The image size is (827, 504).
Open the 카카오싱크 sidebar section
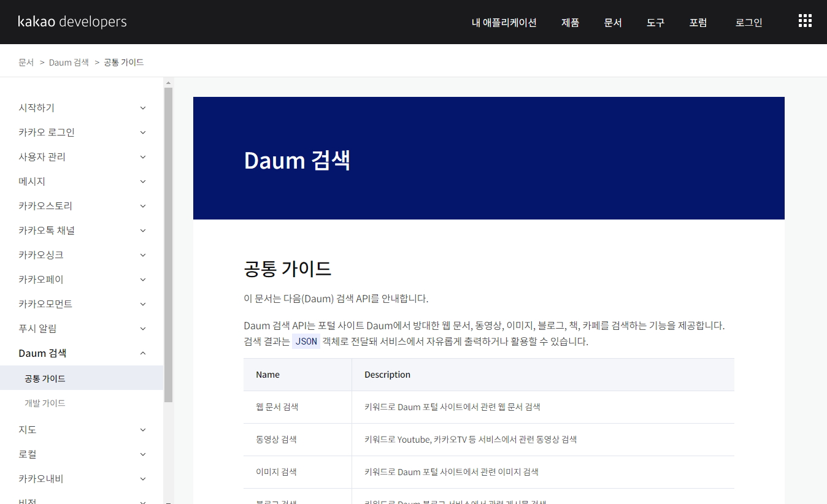[41, 255]
